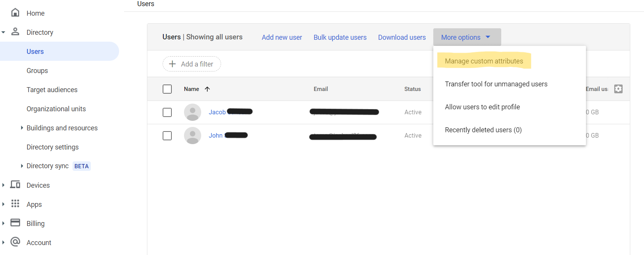644x255 pixels.
Task: Click Jacob's user avatar icon
Action: click(x=192, y=112)
